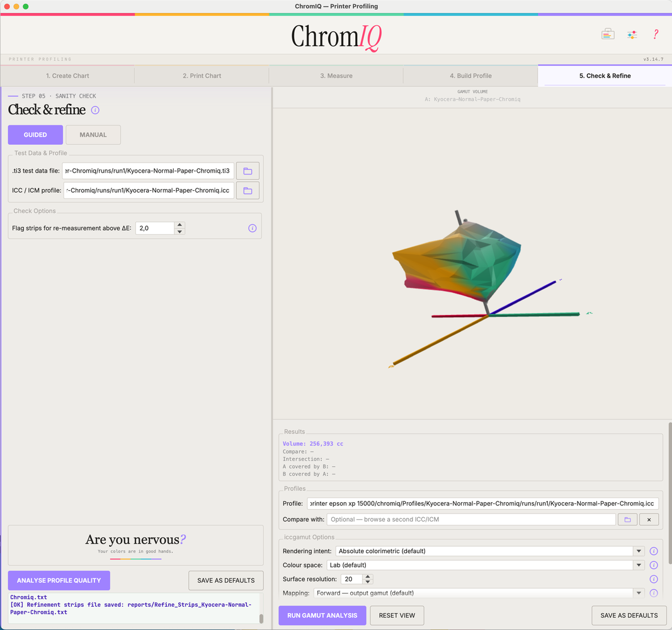
Task: Increase the ΔE threshold value
Action: pos(180,224)
